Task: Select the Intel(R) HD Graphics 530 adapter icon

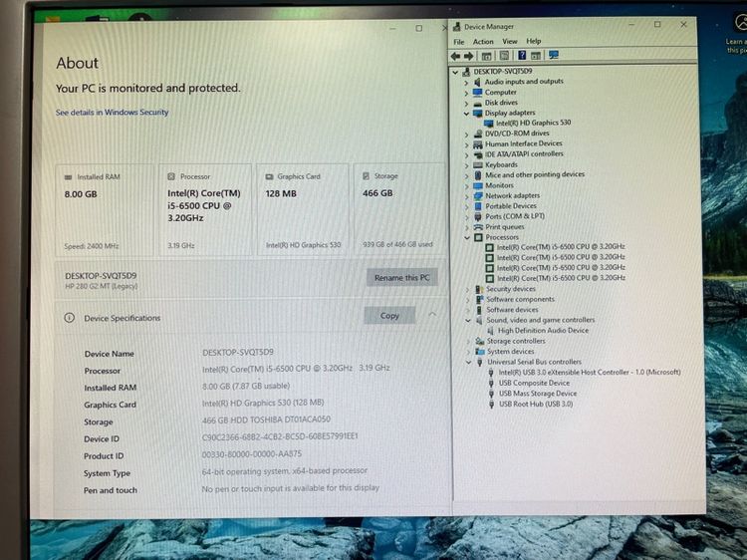Action: 488,123
